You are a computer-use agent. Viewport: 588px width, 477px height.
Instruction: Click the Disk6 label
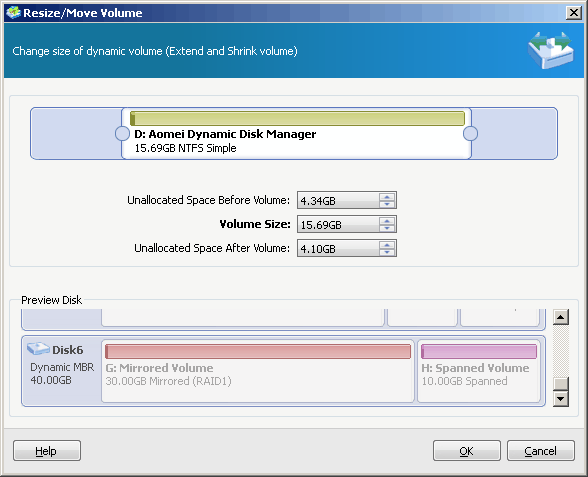tap(68, 350)
